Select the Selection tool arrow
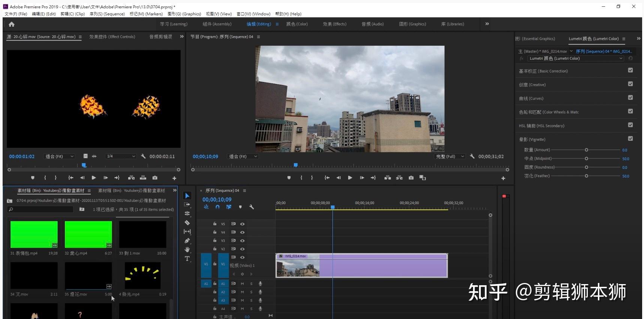Image resolution: width=644 pixels, height=319 pixels. pos(187,196)
